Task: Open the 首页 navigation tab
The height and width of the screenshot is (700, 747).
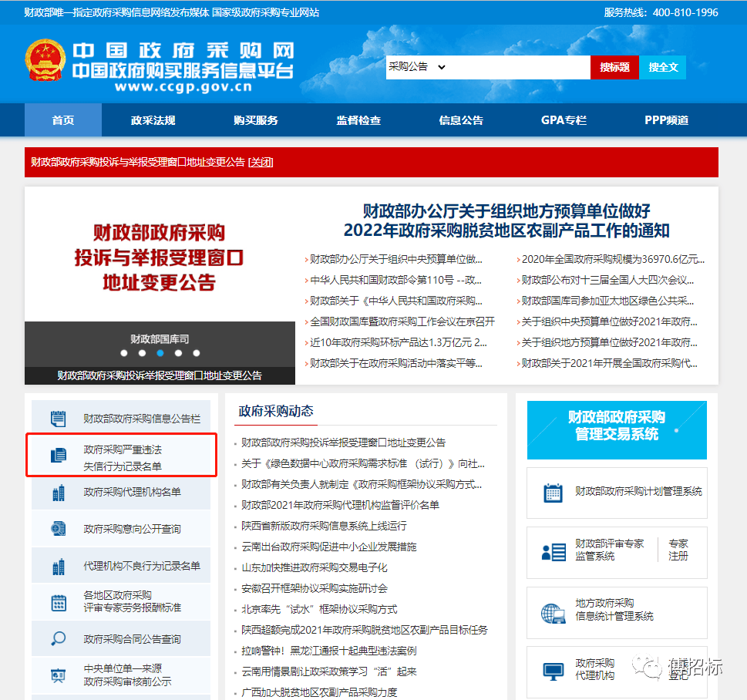Action: pyautogui.click(x=63, y=120)
